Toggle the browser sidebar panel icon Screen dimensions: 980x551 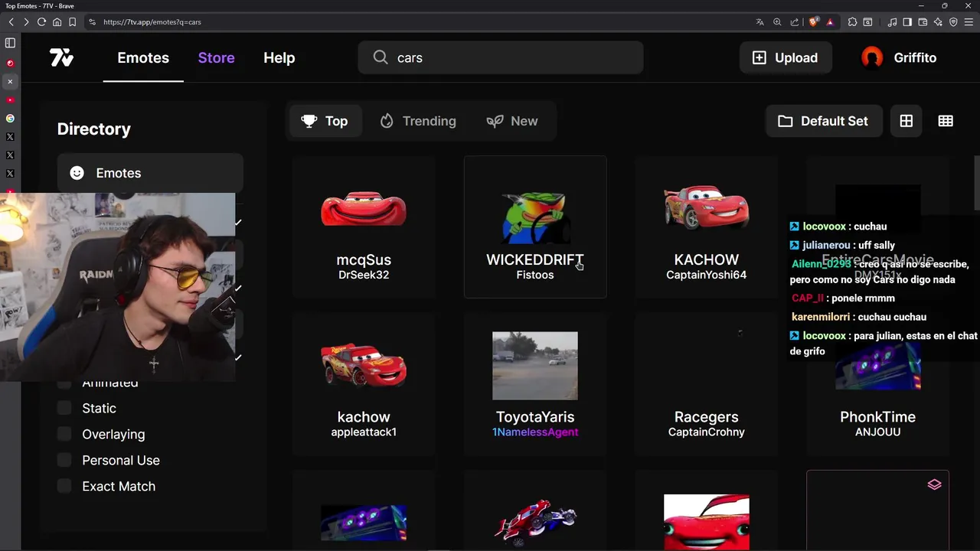click(907, 22)
